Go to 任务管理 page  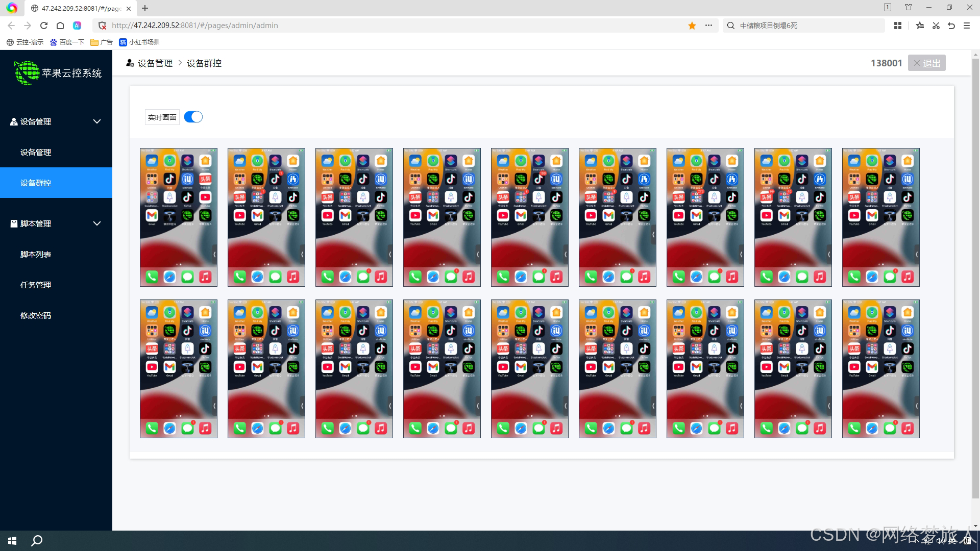36,285
